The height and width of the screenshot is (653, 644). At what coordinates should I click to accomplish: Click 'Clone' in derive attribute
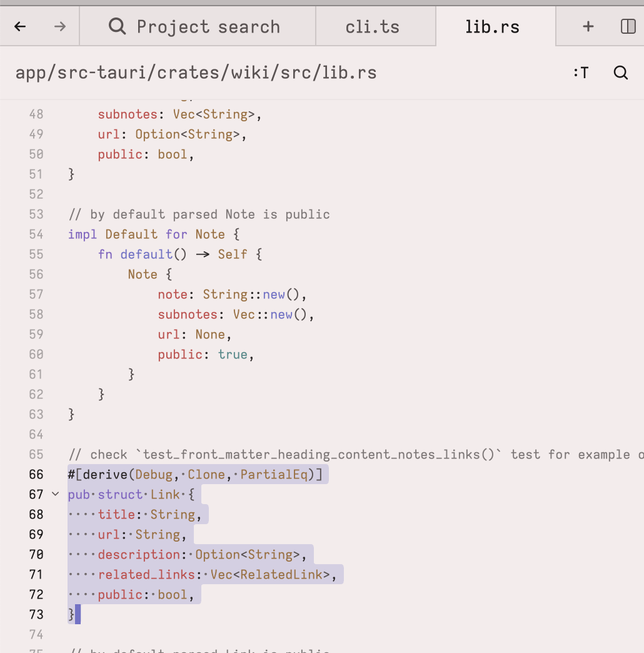[206, 474]
